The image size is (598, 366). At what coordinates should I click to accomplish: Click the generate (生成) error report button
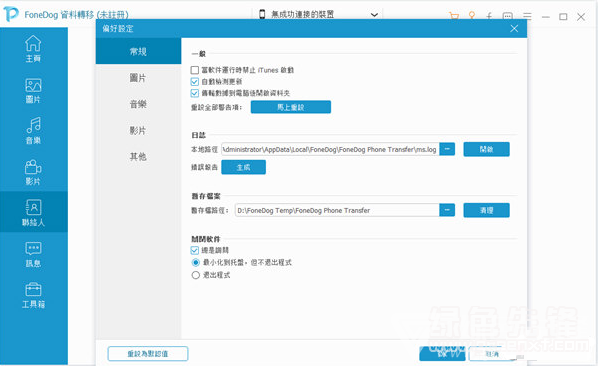[243, 167]
